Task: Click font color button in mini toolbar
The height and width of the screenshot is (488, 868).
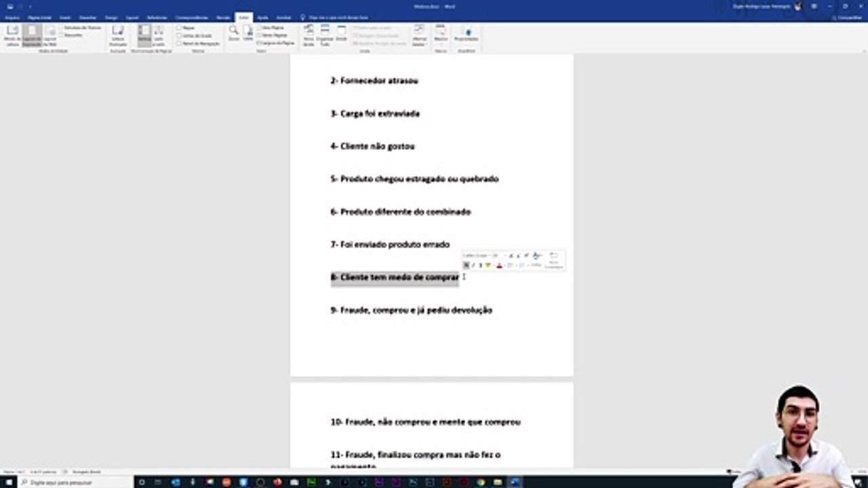Action: point(500,265)
